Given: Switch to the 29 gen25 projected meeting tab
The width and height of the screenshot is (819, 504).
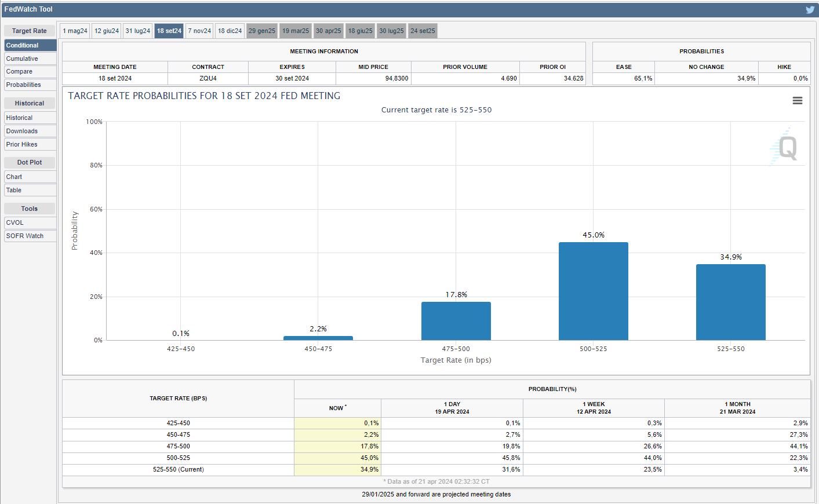Looking at the screenshot, I should 262,31.
